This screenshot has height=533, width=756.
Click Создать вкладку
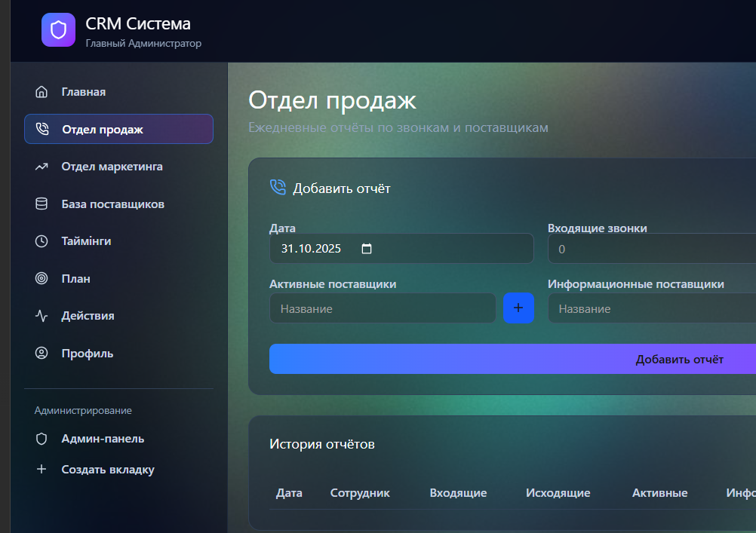coord(118,470)
